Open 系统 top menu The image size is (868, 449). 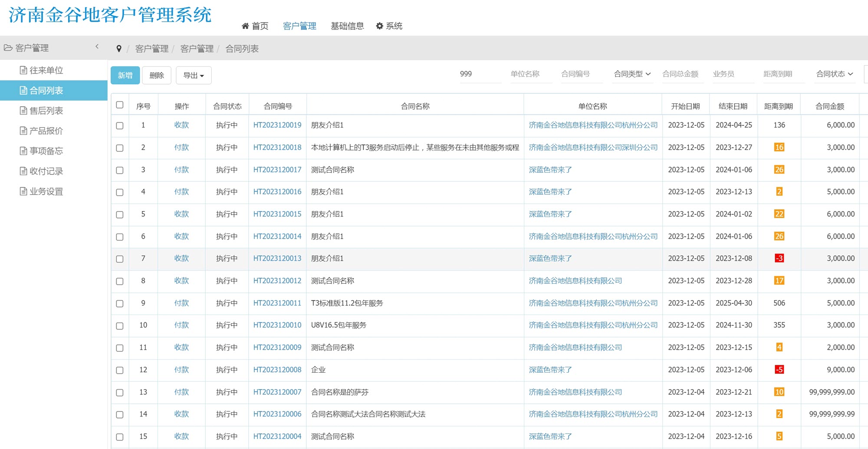(389, 26)
